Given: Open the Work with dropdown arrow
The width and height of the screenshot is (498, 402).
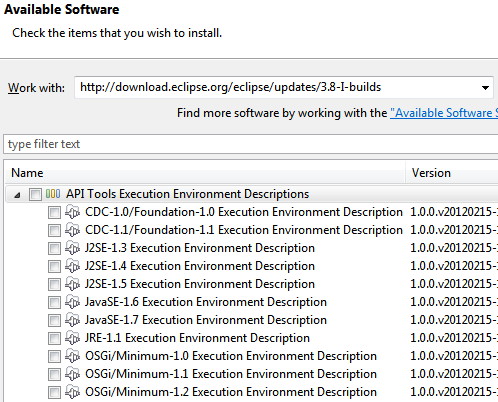Looking at the screenshot, I should (x=485, y=88).
